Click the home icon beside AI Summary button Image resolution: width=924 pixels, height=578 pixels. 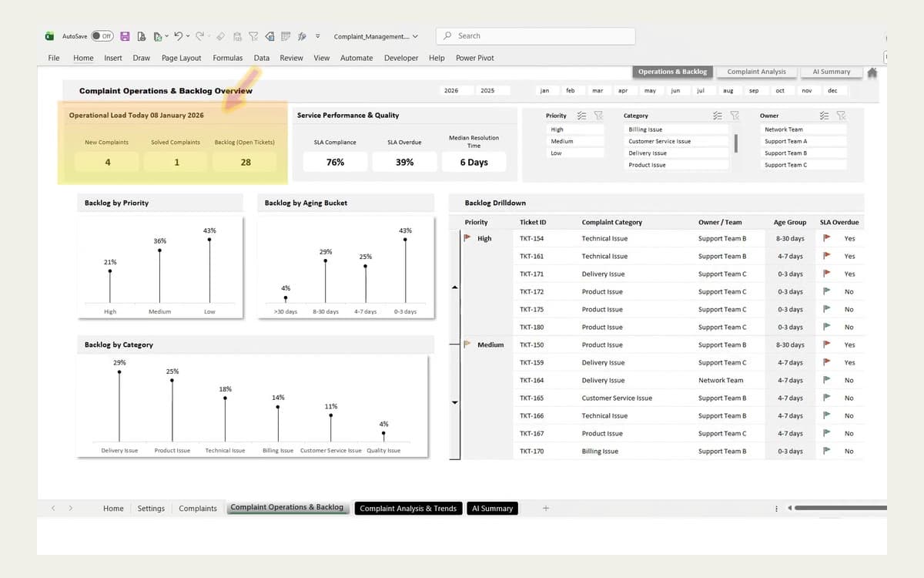click(x=872, y=72)
